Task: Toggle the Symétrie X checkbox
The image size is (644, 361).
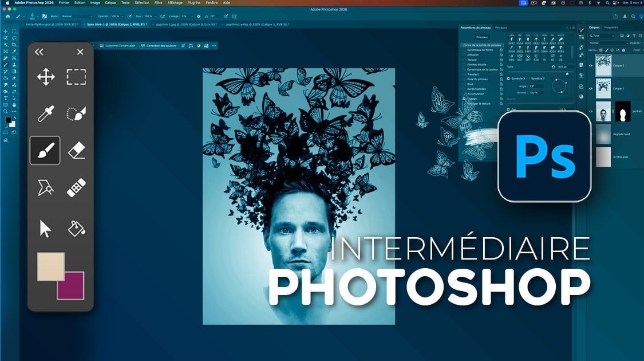Action: coord(509,79)
